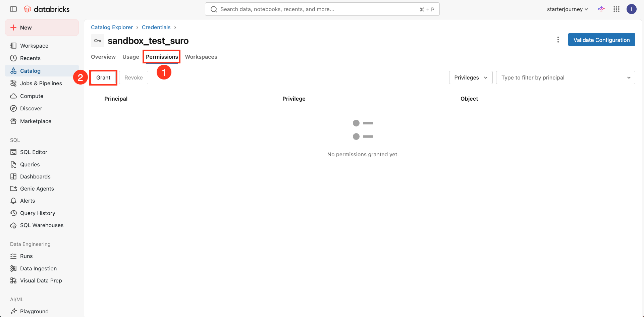The image size is (644, 317).
Task: Open the SQL Editor
Action: (x=42, y=152)
